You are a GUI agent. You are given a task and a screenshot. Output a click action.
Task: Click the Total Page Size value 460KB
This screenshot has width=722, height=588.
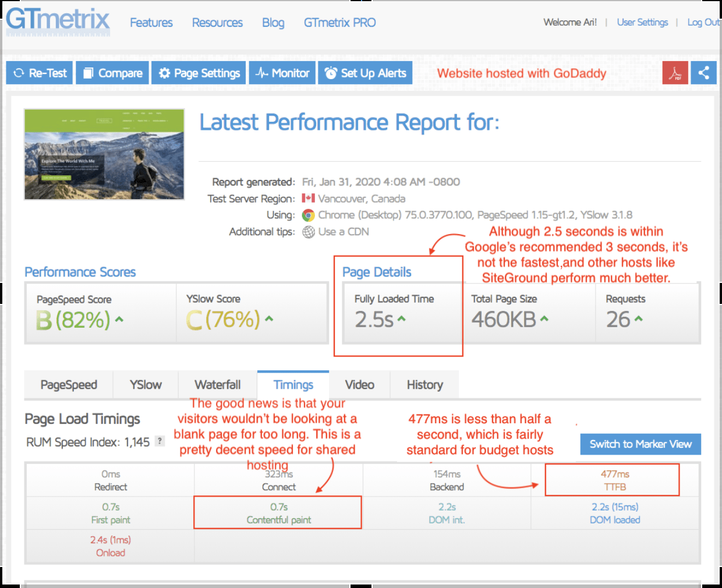coord(504,319)
